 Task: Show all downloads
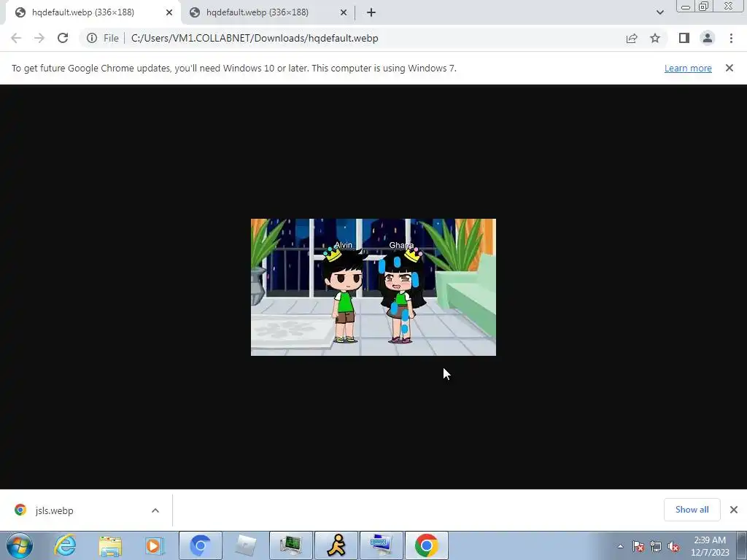[x=692, y=510]
